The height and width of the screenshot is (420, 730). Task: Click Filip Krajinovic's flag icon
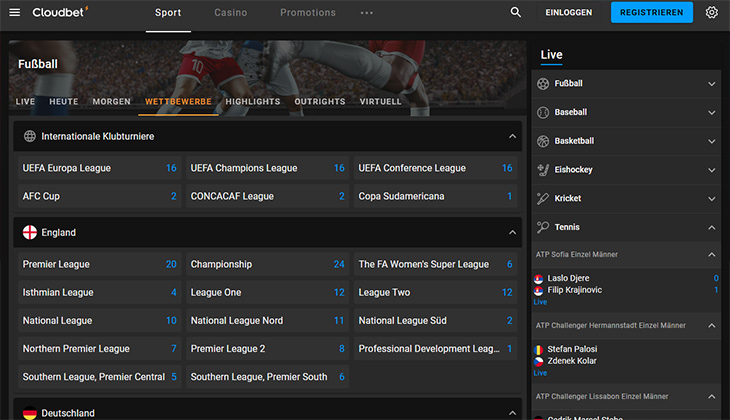coord(539,291)
